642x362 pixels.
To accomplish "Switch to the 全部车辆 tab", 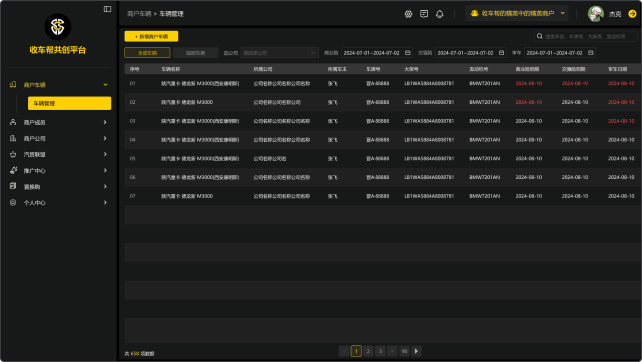I will coord(147,52).
